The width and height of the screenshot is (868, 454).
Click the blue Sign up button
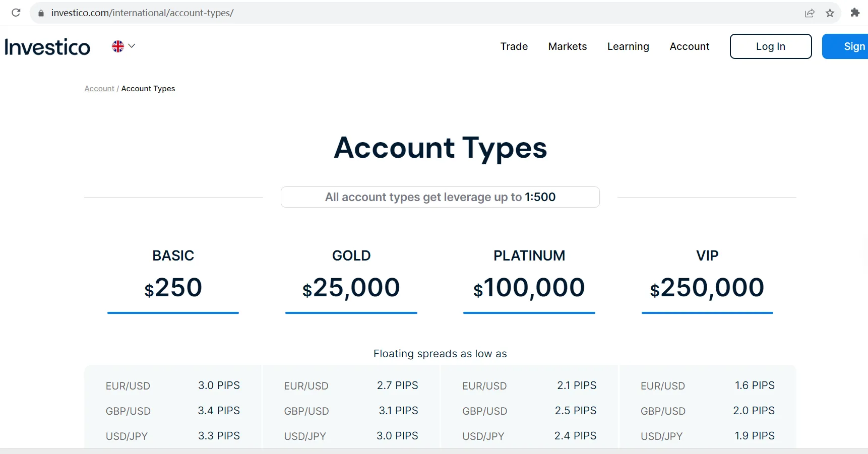click(x=845, y=46)
